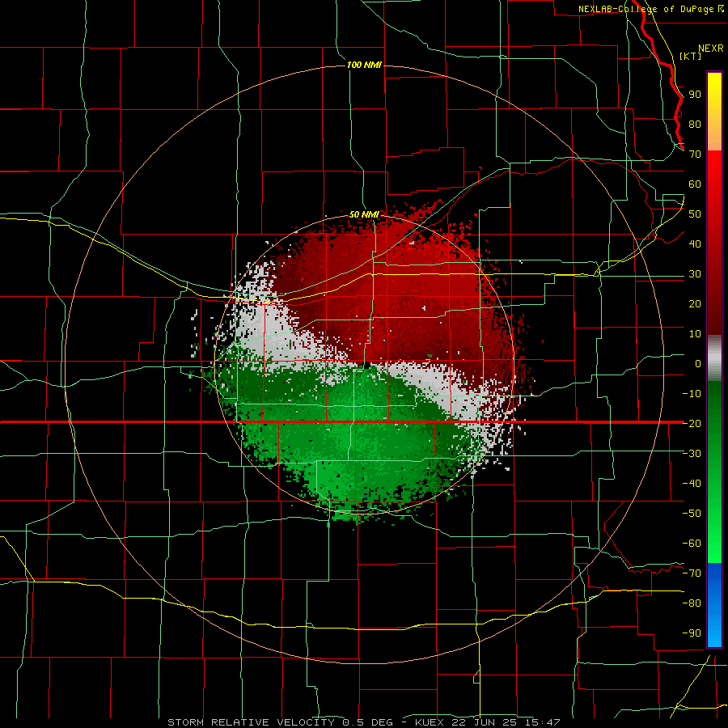The width and height of the screenshot is (728, 728).
Task: Click the -40 value on the velocity scale
Action: [x=692, y=484]
